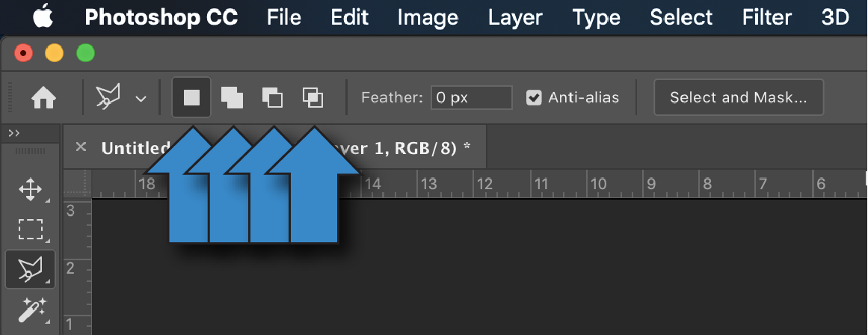Screen dimensions: 868x335
Task: Select New Selection mode icon
Action: pos(191,97)
